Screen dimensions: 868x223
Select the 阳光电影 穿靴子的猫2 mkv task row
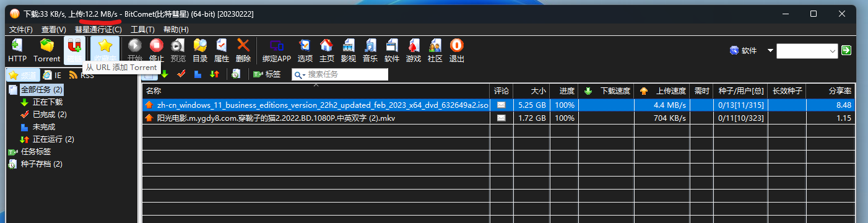point(498,118)
